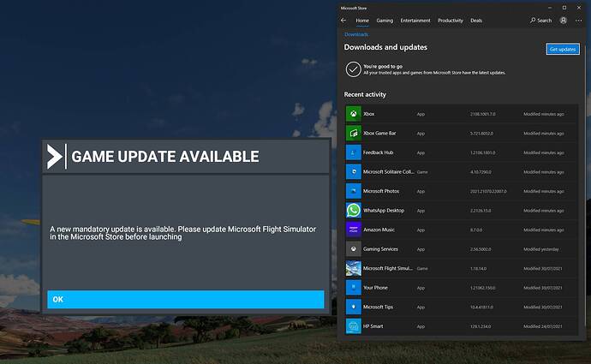Click the Xbox Game Bar app icon
Viewport: 591px width, 364px height.
(x=353, y=133)
